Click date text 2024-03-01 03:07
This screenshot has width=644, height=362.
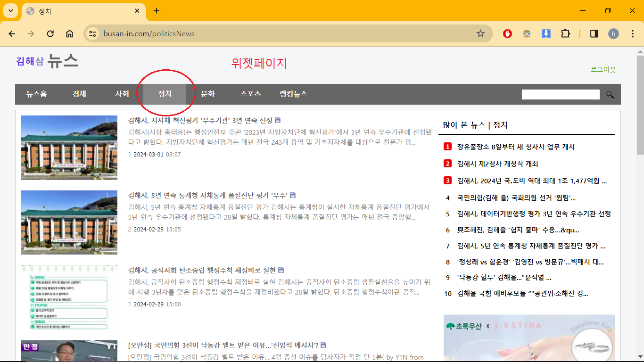(157, 154)
